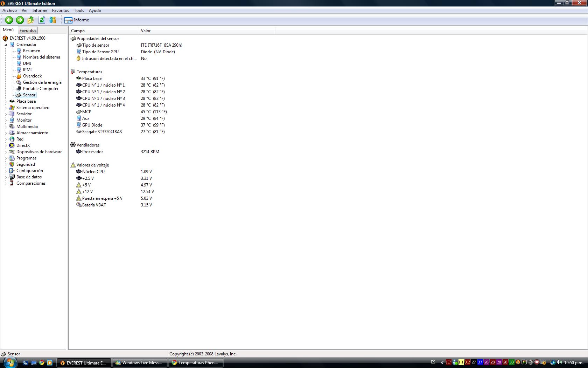This screenshot has height=368, width=588.
Task: Open the Informe menu in menu bar
Action: tap(40, 11)
